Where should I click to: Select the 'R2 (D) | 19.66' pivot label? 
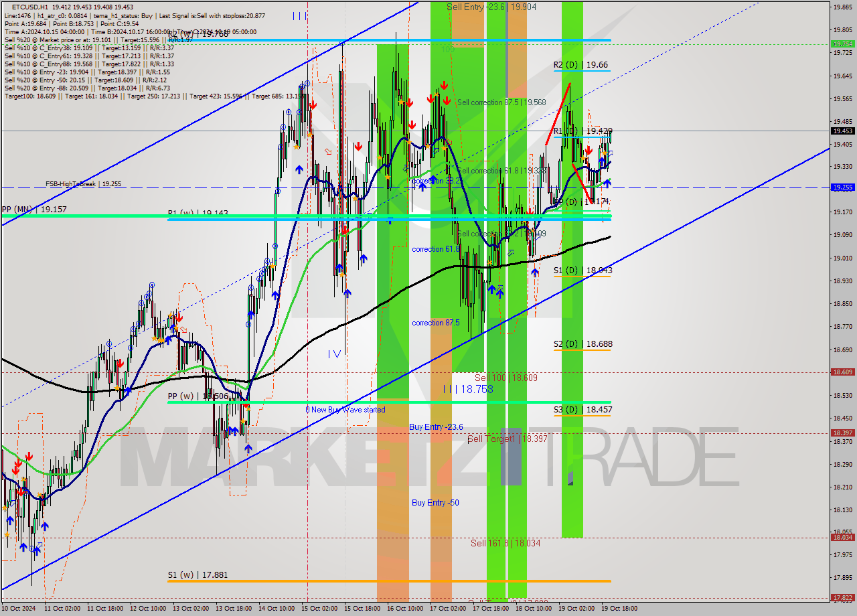tap(581, 65)
